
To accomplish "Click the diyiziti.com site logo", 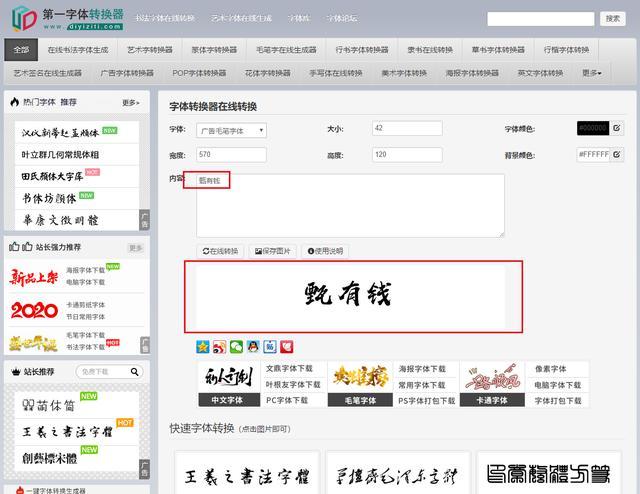I will point(68,18).
